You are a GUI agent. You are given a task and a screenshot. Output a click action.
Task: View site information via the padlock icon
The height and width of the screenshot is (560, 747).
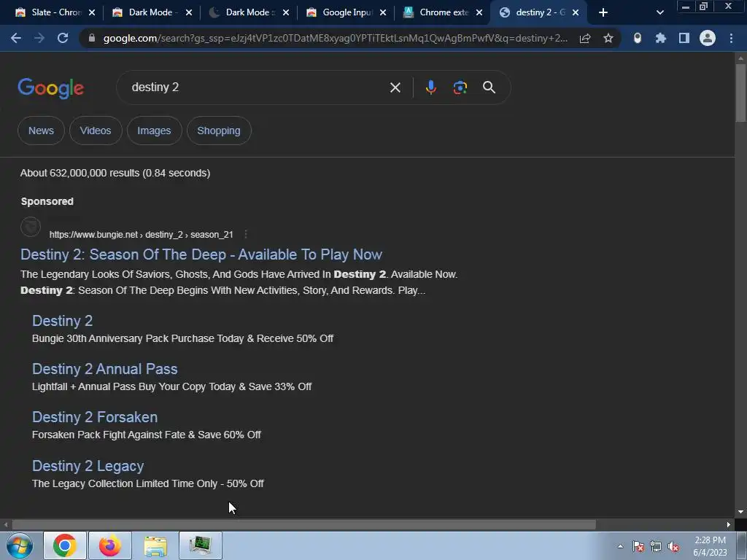pyautogui.click(x=92, y=38)
